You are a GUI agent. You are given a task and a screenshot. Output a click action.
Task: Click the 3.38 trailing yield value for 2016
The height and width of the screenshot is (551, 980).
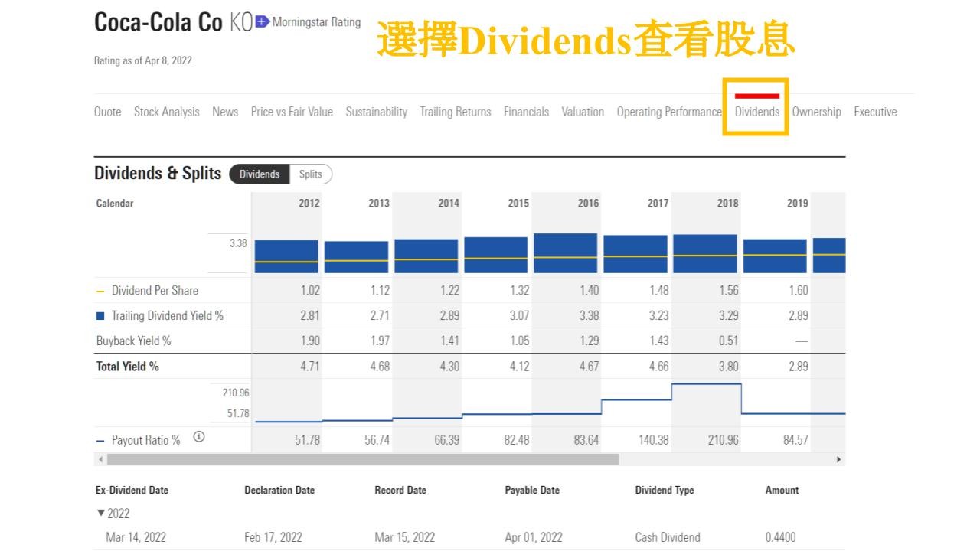tap(589, 316)
